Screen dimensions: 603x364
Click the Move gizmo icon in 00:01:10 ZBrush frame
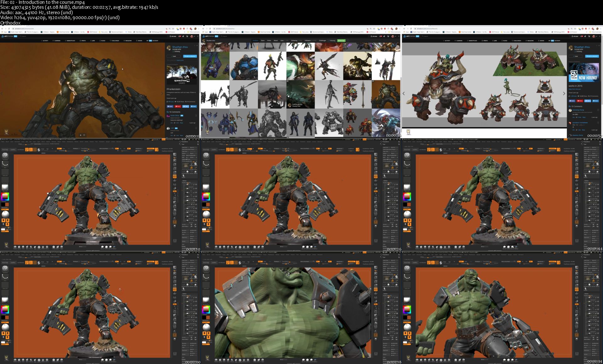[x=35, y=150]
